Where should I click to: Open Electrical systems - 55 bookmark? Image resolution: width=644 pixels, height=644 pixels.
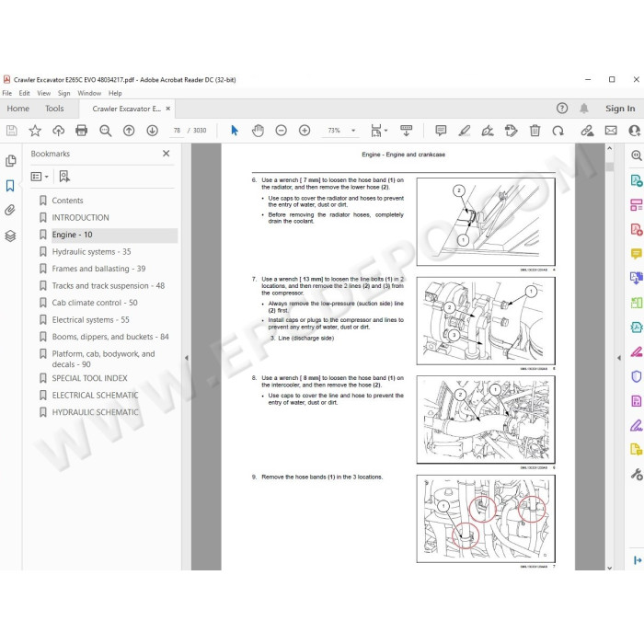click(90, 320)
